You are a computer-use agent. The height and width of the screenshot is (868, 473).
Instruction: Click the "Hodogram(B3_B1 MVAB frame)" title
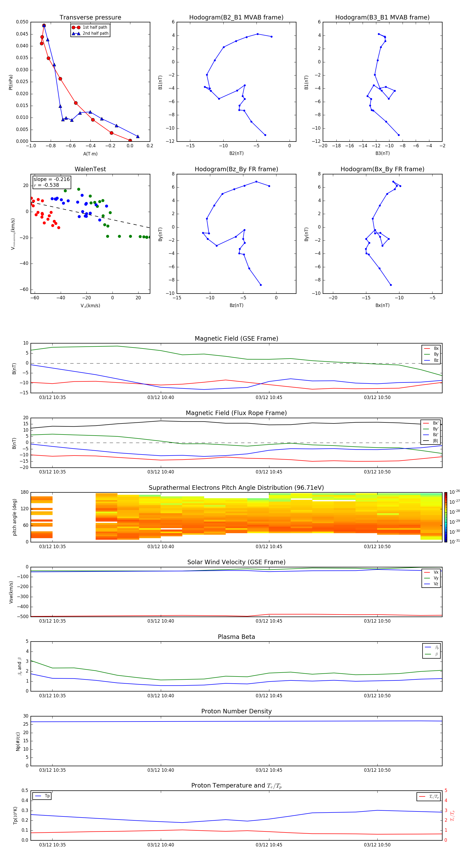pyautogui.click(x=382, y=18)
